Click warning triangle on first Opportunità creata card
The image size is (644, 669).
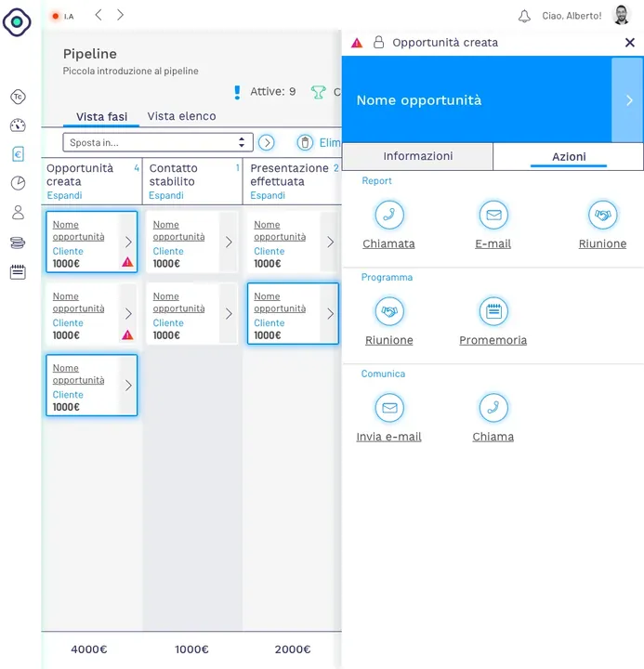[127, 262]
